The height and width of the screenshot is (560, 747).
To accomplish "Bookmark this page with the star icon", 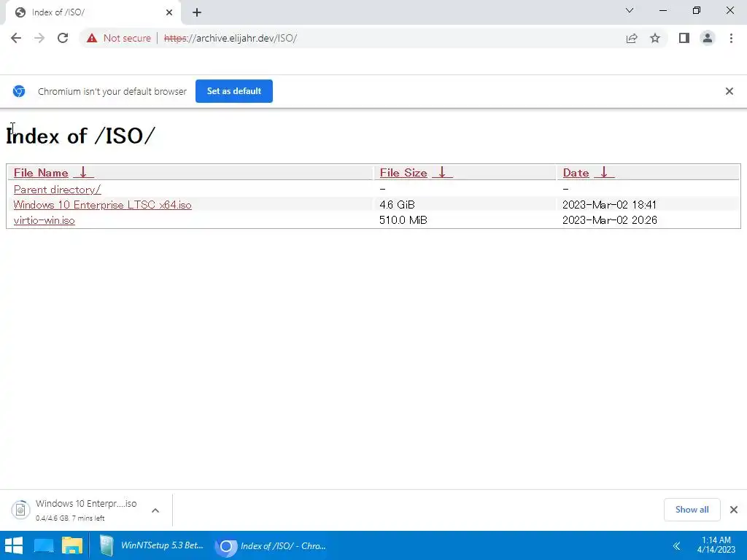I will (x=655, y=38).
